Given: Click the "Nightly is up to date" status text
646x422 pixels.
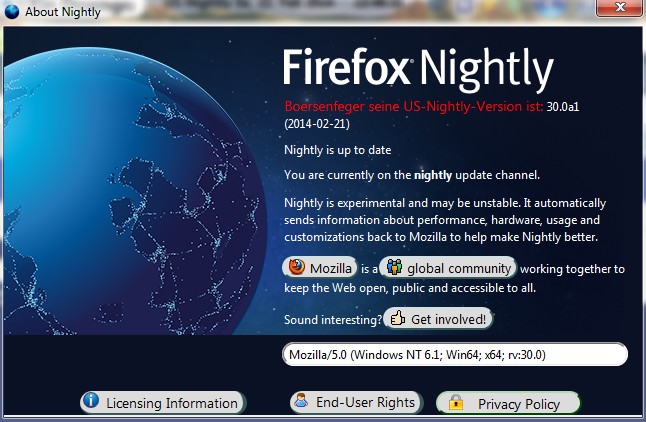Looking at the screenshot, I should click(337, 150).
